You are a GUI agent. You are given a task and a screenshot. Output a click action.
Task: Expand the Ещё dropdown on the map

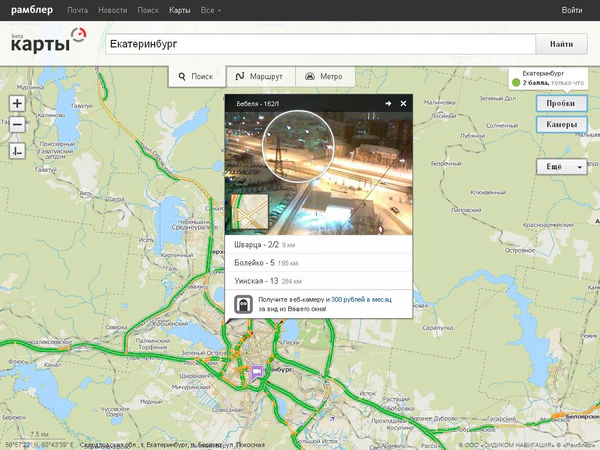(x=560, y=167)
